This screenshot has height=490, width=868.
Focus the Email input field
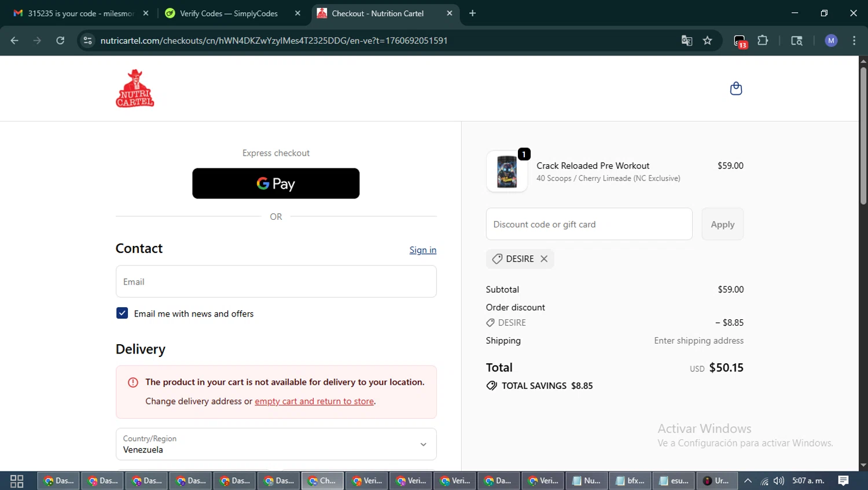coord(276,281)
